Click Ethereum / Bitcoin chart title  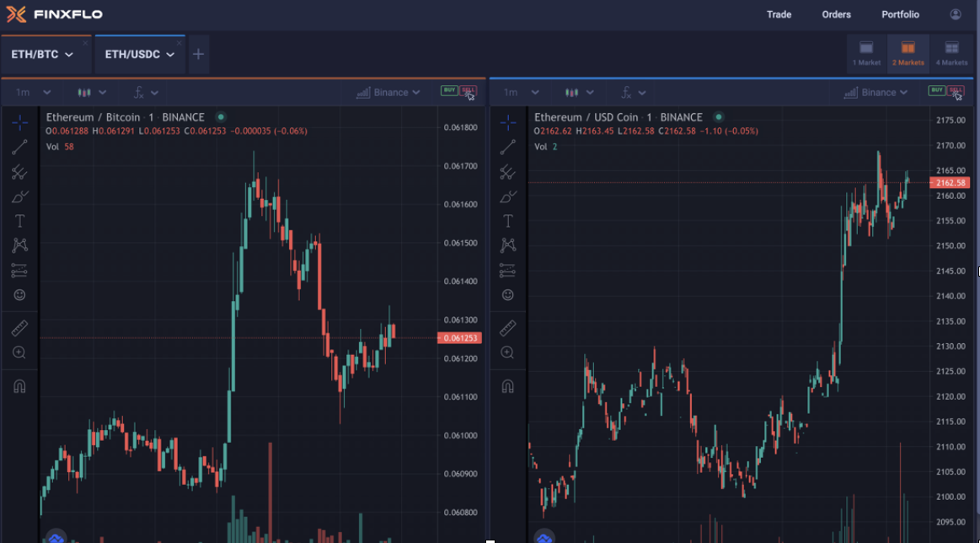tap(125, 117)
